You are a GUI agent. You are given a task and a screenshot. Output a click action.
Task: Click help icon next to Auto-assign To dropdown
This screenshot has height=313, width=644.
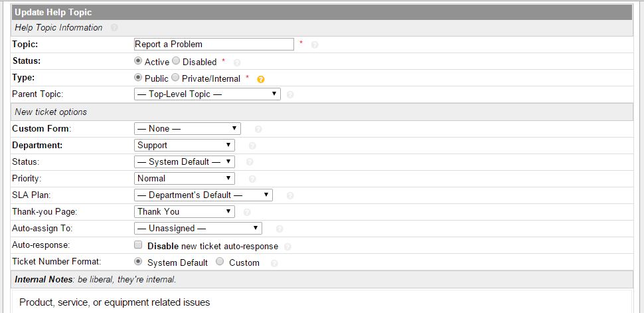click(280, 229)
